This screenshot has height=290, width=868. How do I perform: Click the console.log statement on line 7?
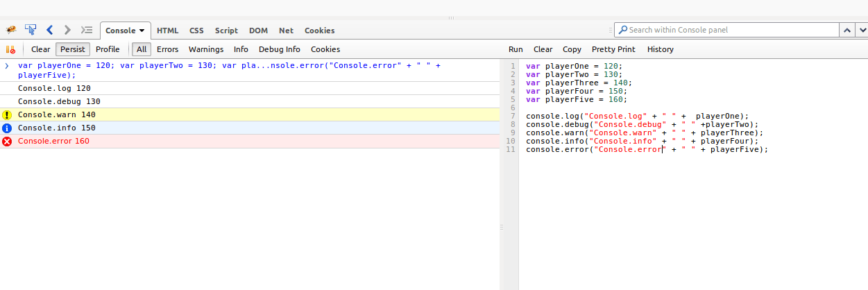point(638,116)
